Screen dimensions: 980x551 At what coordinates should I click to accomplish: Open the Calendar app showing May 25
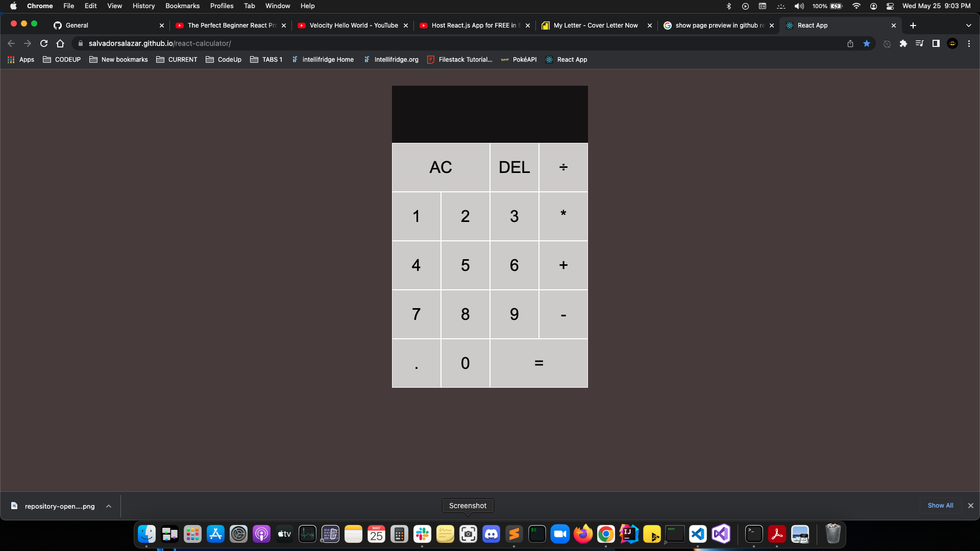point(376,534)
